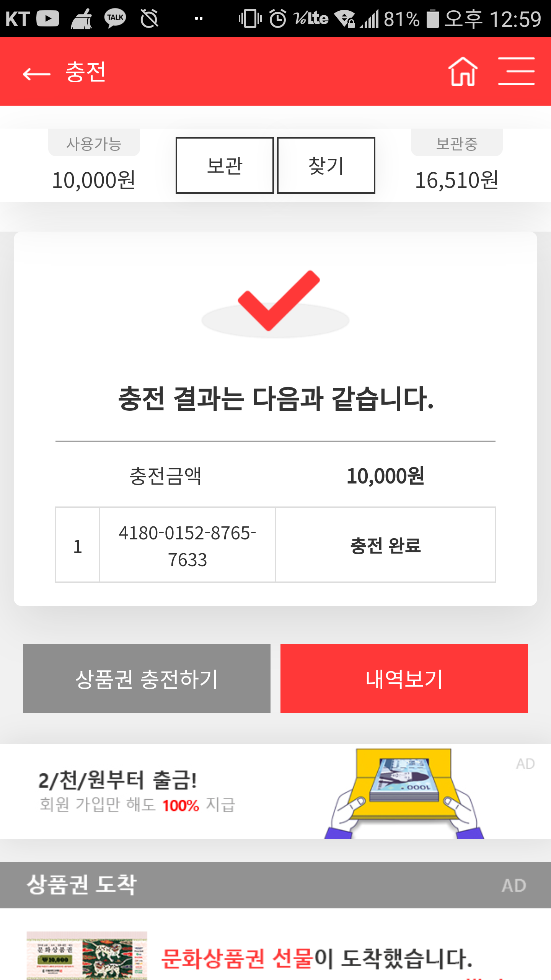This screenshot has height=980, width=551.
Task: Tap the 상품권 충전하기 button
Action: coord(147,679)
